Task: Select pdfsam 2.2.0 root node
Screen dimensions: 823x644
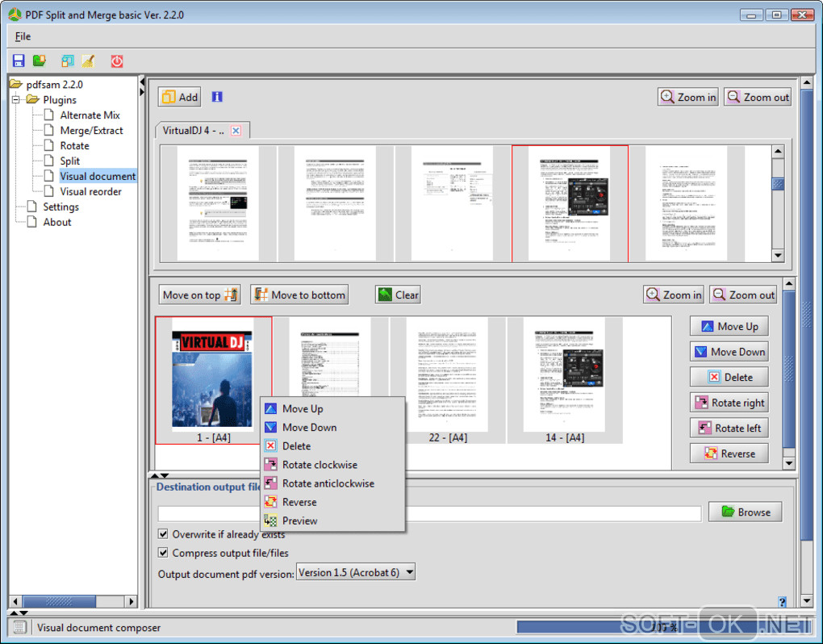Action: 55,85
